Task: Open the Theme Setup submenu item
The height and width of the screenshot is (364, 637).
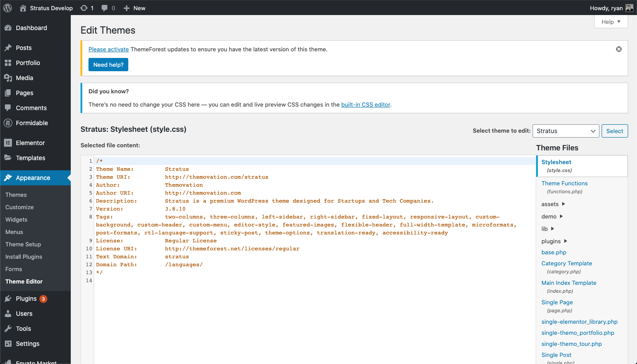Action: point(23,244)
